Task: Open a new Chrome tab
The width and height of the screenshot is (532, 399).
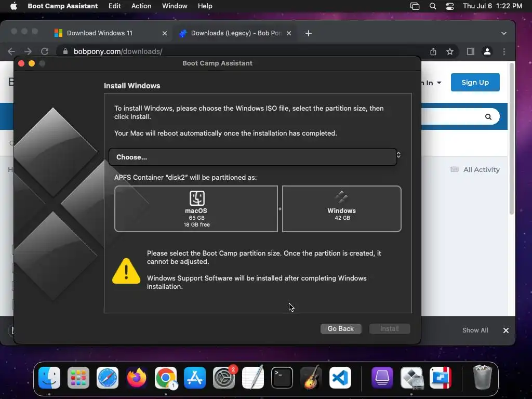Action: pyautogui.click(x=309, y=33)
